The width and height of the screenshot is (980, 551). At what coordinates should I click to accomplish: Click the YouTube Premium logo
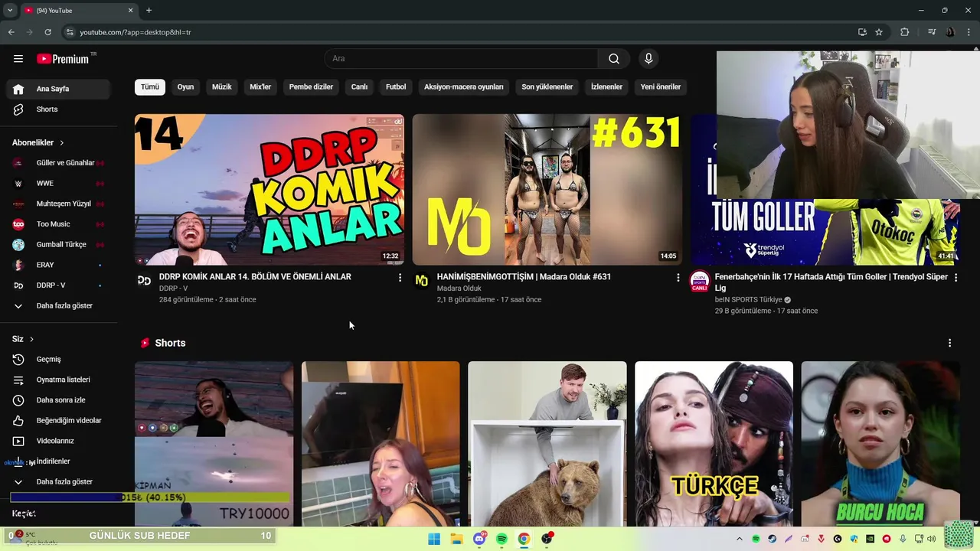point(63,59)
